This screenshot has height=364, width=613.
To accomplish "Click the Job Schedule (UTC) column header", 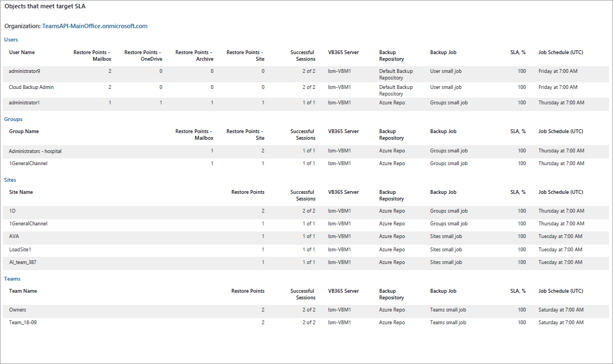I will click(559, 52).
